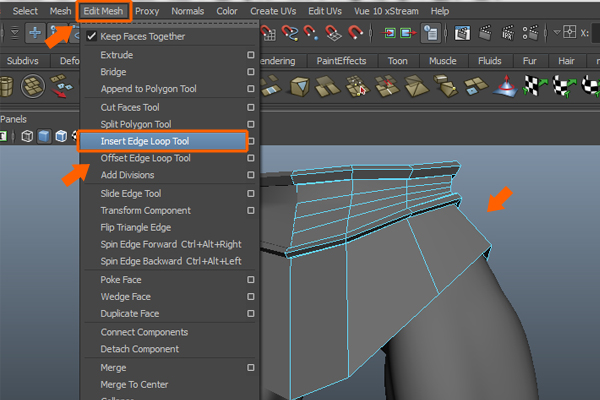Toggle snap to grids magnet icon
Screen dimensions: 600x400
pos(268,33)
